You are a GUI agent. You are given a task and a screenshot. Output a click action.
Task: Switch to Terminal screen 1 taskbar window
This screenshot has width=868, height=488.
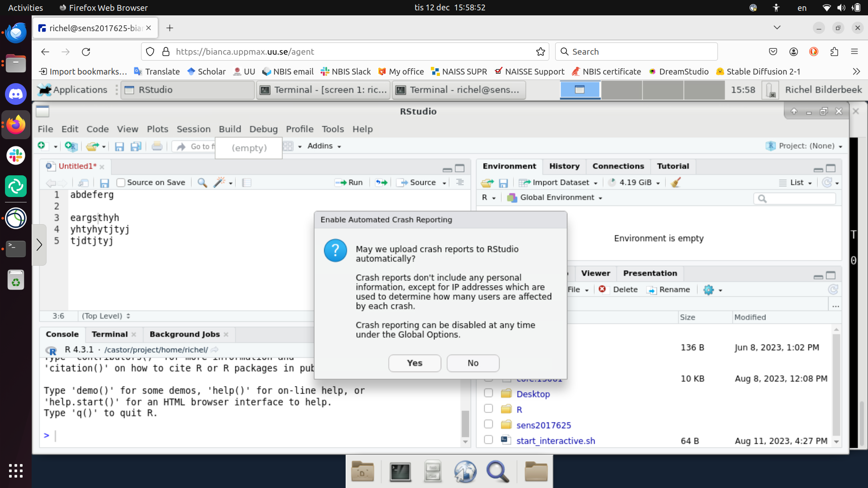click(324, 89)
